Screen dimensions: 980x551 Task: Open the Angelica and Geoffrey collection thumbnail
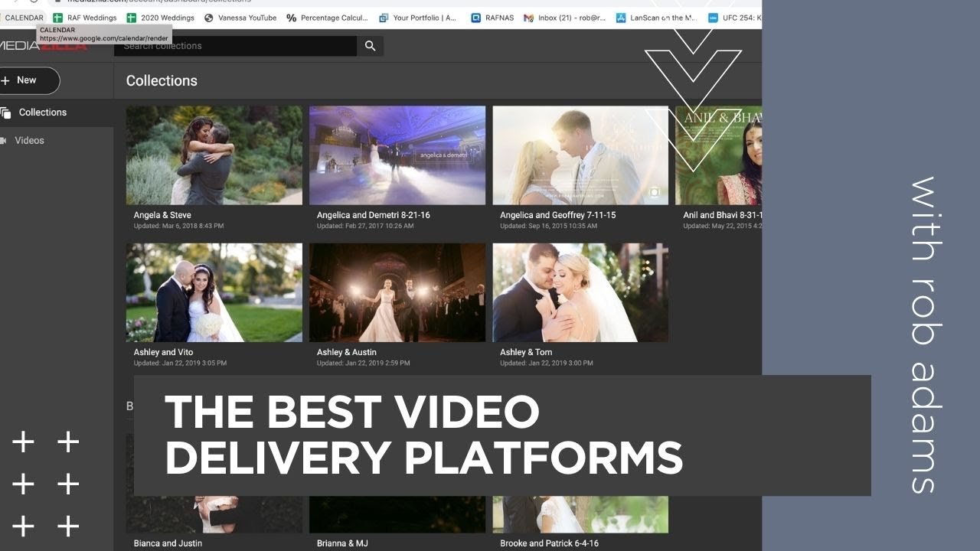point(580,155)
